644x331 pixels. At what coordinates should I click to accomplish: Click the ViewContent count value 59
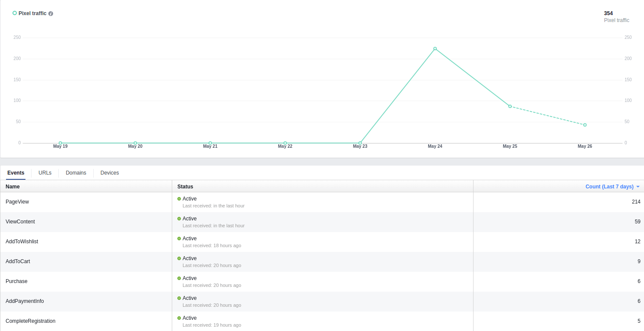pyautogui.click(x=638, y=222)
